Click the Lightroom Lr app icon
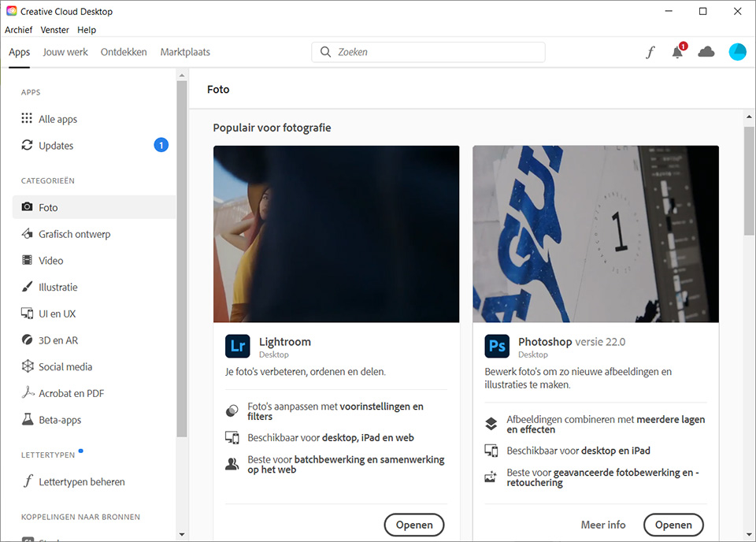This screenshot has height=542, width=756. 238,346
